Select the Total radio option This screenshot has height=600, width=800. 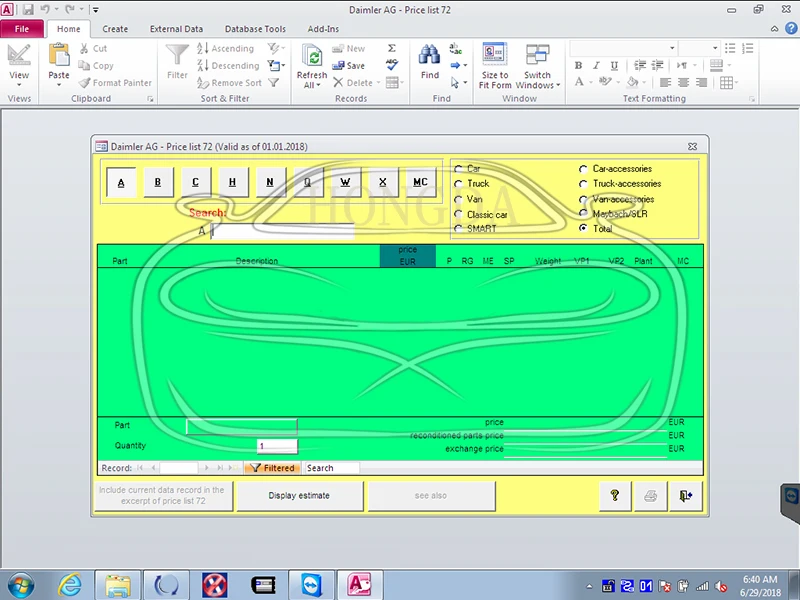point(583,228)
